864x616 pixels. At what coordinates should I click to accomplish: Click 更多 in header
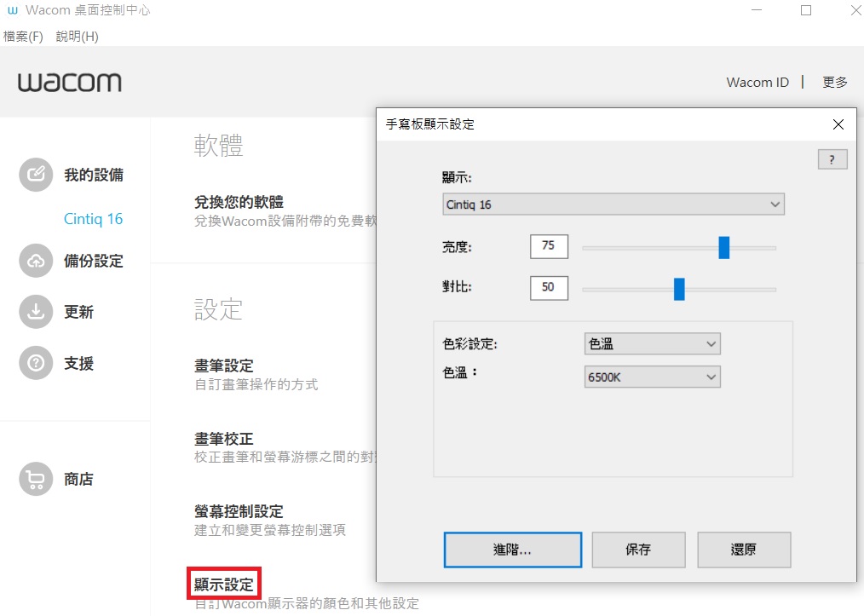(x=835, y=82)
